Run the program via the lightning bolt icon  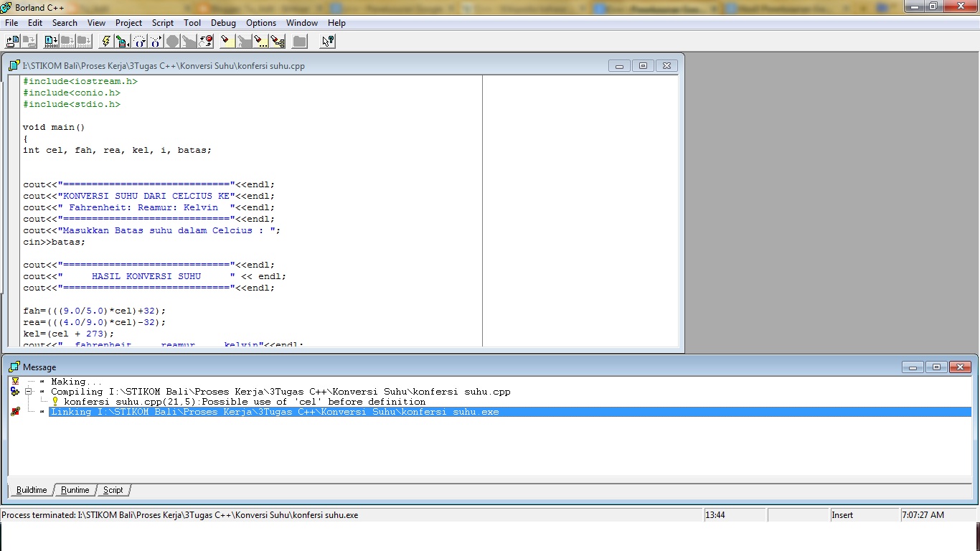105,41
